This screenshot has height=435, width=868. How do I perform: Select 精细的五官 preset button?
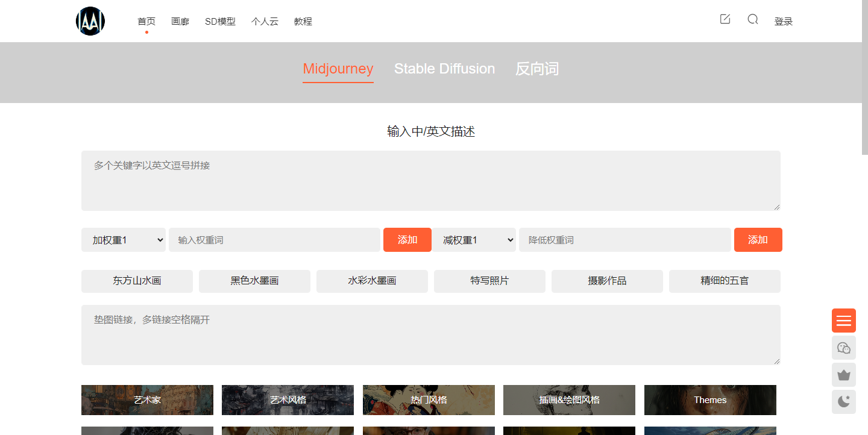click(725, 281)
